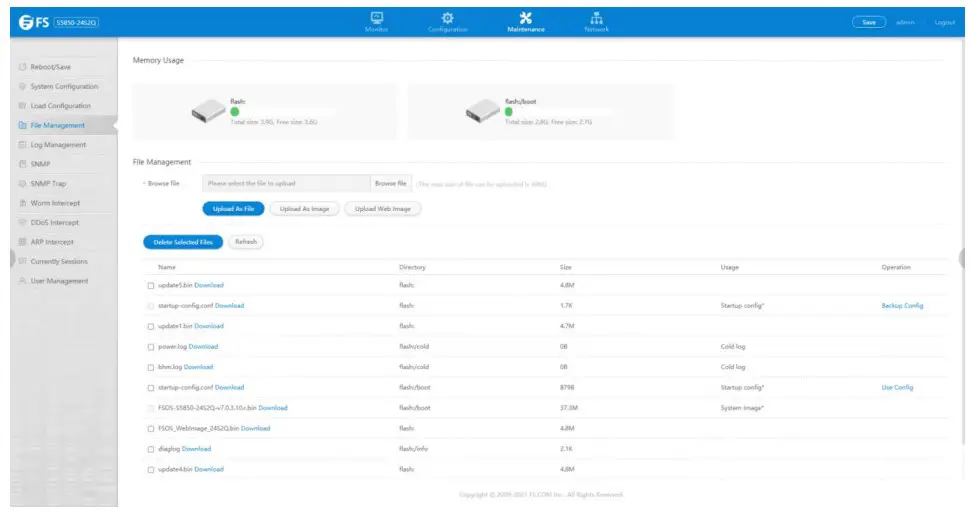The width and height of the screenshot is (973, 517).
Task: Download the diaglog file
Action: tap(196, 449)
